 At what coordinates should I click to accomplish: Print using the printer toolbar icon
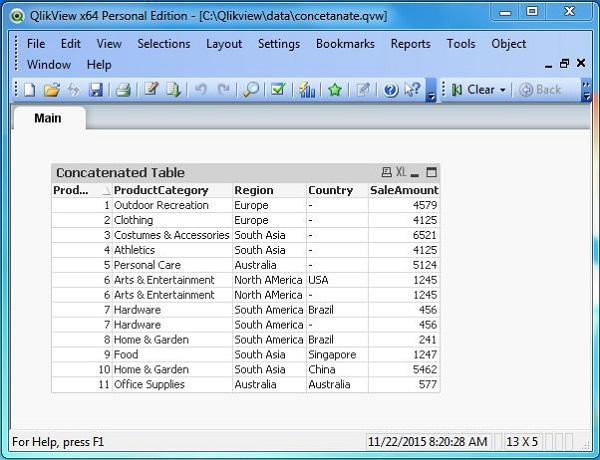pos(123,90)
